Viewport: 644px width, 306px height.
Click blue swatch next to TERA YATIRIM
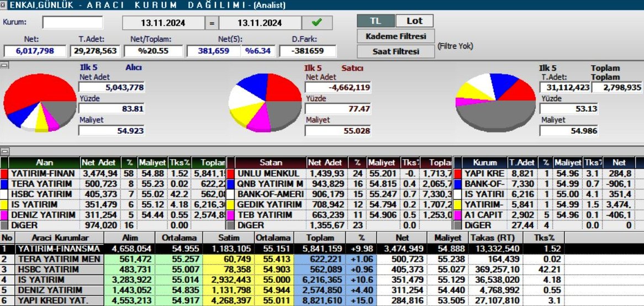click(4, 183)
